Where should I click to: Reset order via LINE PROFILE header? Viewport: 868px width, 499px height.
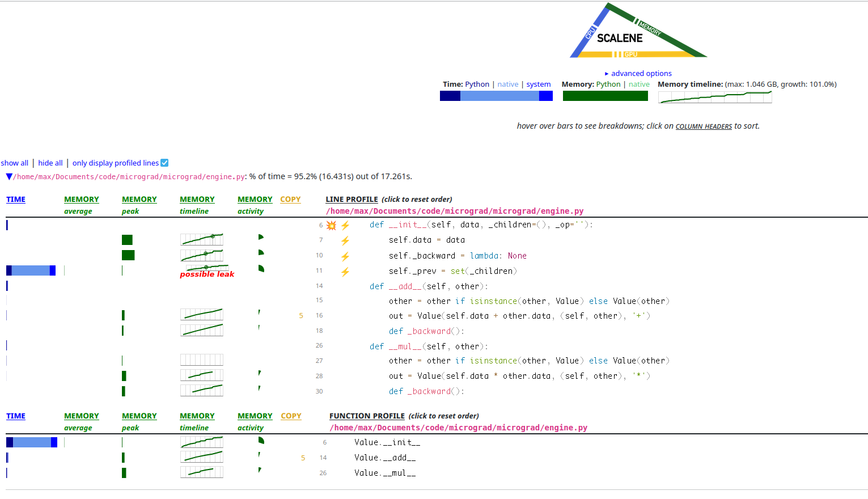click(x=352, y=200)
